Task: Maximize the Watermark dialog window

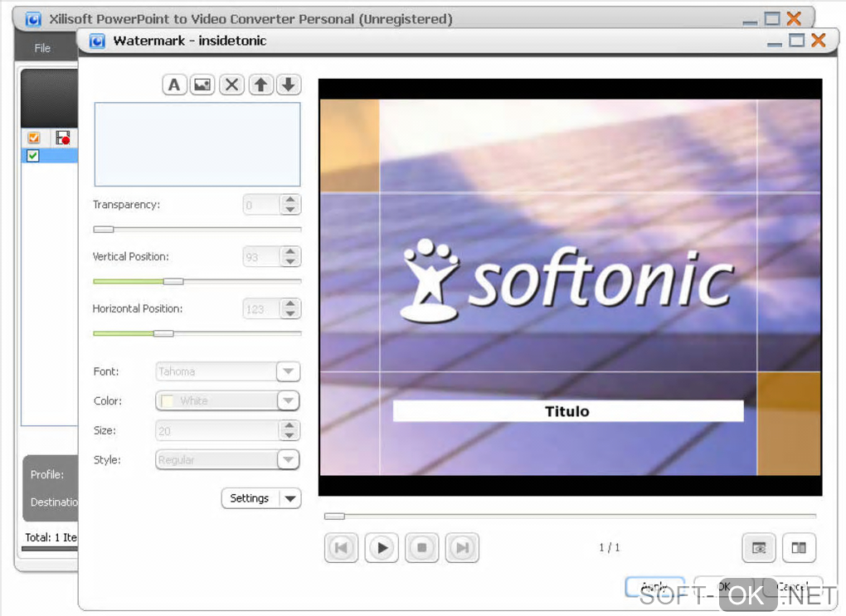Action: pos(796,41)
